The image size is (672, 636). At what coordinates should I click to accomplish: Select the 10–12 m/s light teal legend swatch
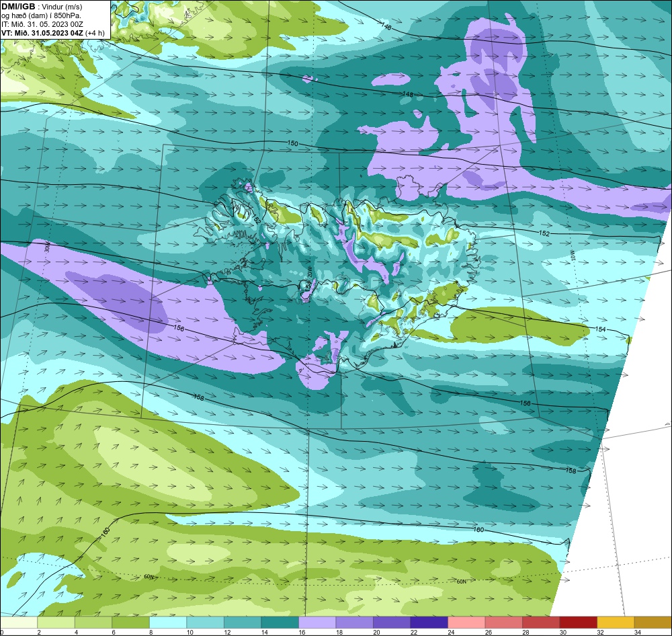[x=205, y=623]
